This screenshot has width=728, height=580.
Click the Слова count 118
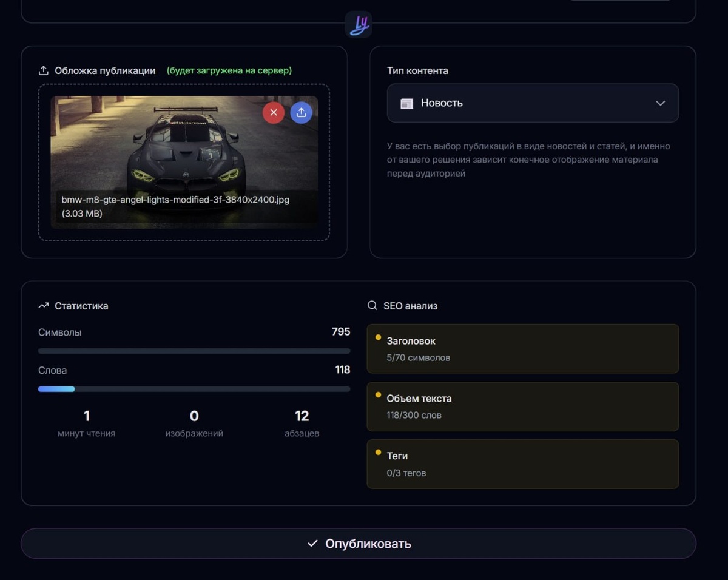coord(343,370)
